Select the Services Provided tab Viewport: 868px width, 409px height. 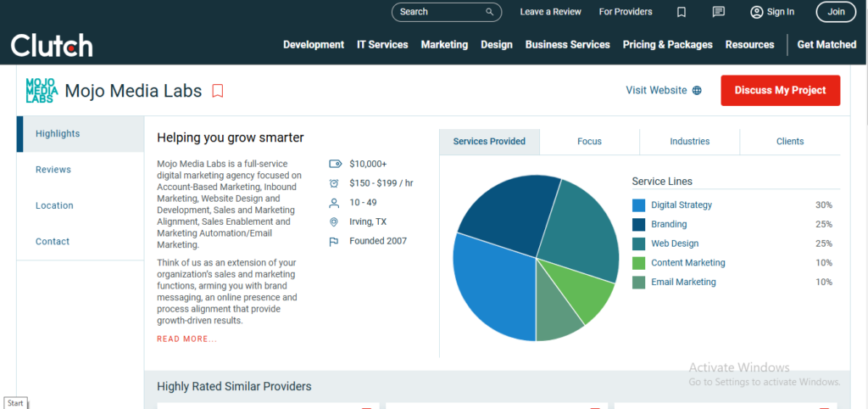point(489,142)
